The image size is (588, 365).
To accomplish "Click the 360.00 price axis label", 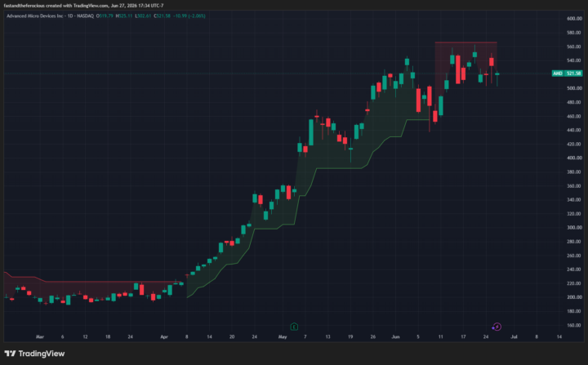I will pos(574,186).
